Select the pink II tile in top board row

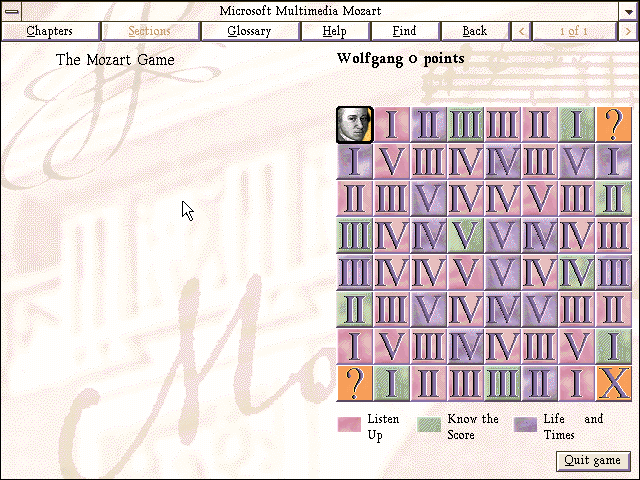(540, 125)
